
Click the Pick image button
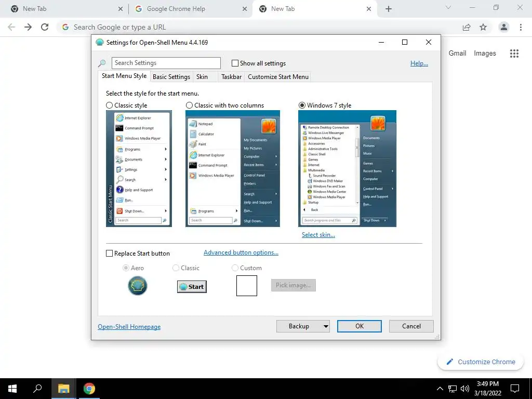pyautogui.click(x=294, y=285)
